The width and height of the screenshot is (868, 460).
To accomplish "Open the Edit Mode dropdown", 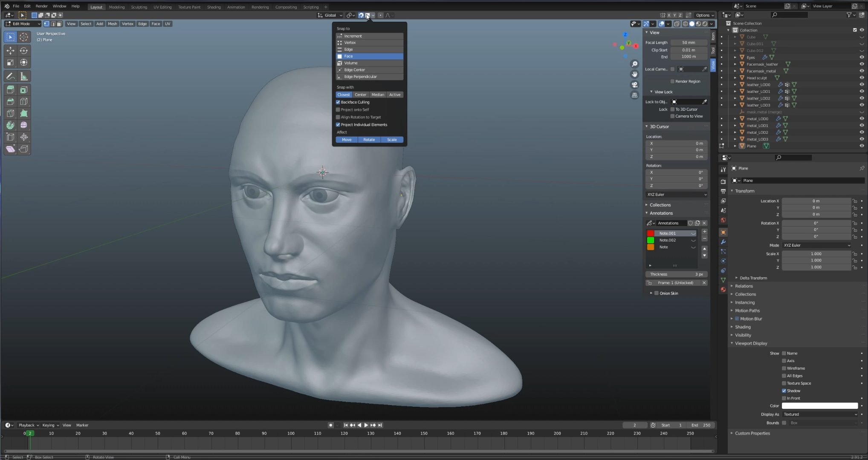I will point(23,24).
